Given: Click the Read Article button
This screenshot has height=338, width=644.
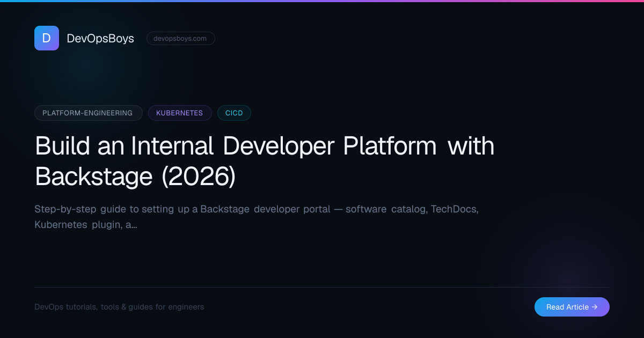Looking at the screenshot, I should (572, 307).
